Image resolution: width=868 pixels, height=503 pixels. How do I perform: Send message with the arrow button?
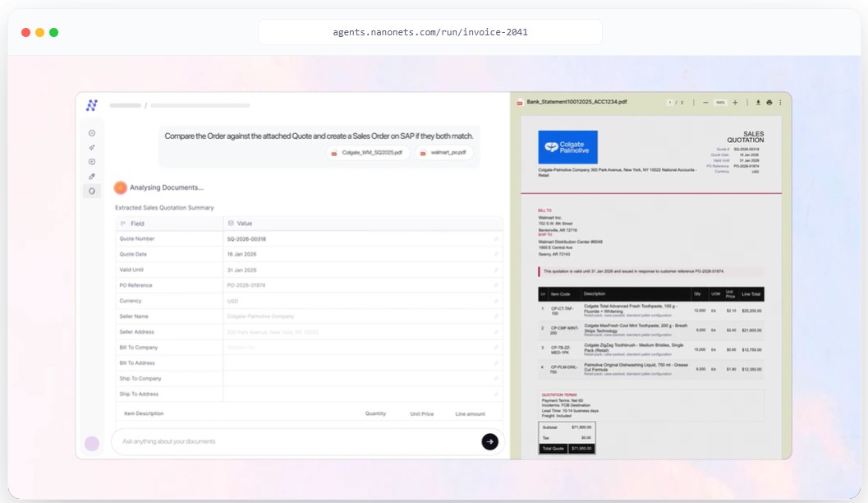(489, 441)
